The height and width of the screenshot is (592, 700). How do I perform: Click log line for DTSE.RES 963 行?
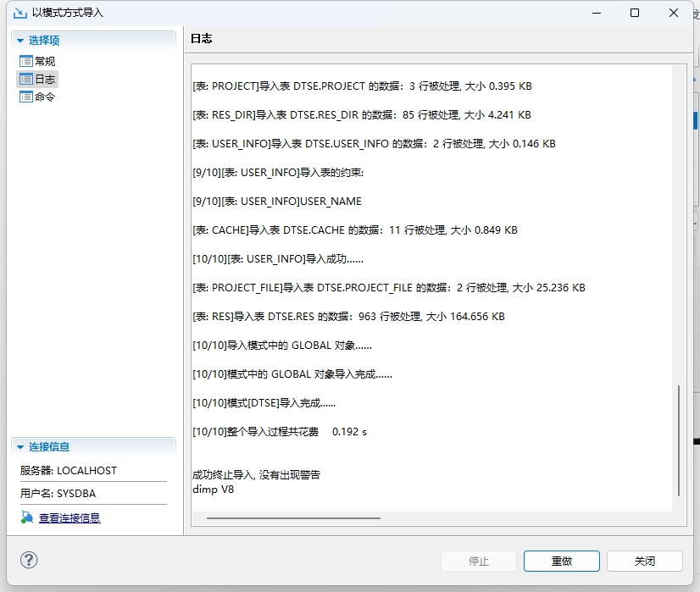pyautogui.click(x=348, y=316)
